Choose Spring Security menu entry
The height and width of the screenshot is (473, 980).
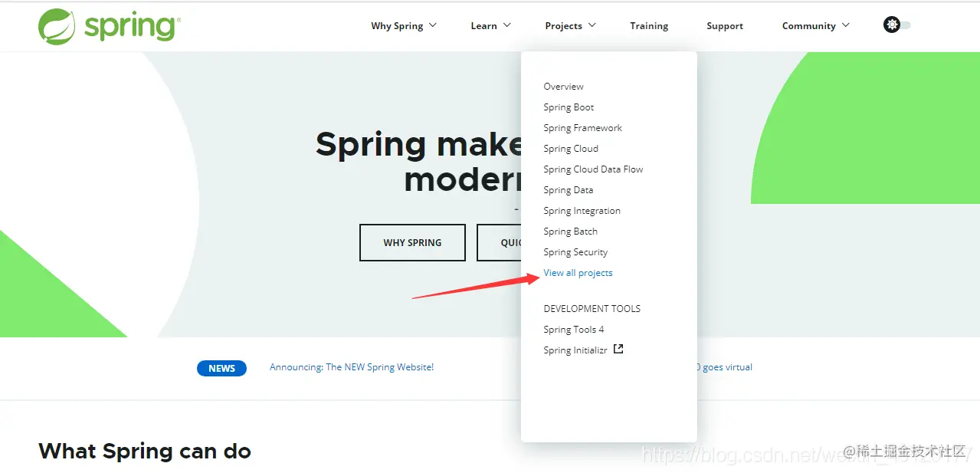click(x=575, y=252)
